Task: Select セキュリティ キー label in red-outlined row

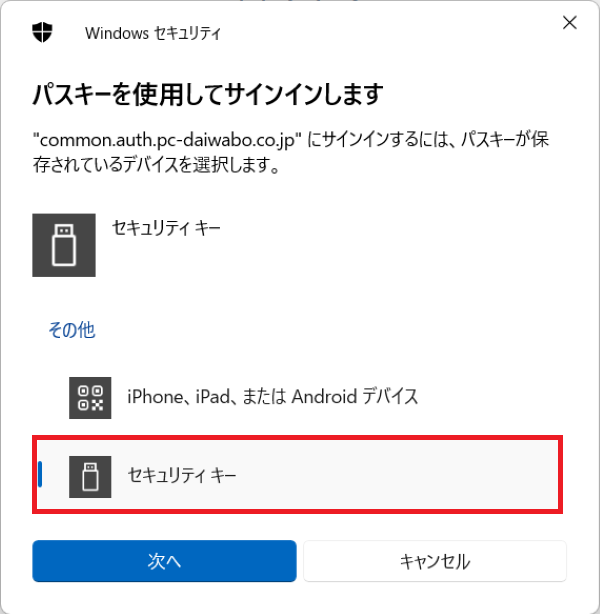Action: coord(182,475)
